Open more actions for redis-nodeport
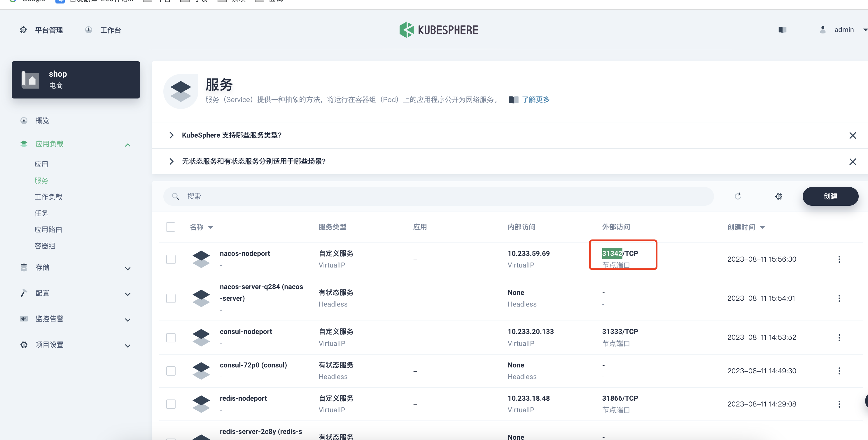This screenshot has height=440, width=868. point(839,404)
